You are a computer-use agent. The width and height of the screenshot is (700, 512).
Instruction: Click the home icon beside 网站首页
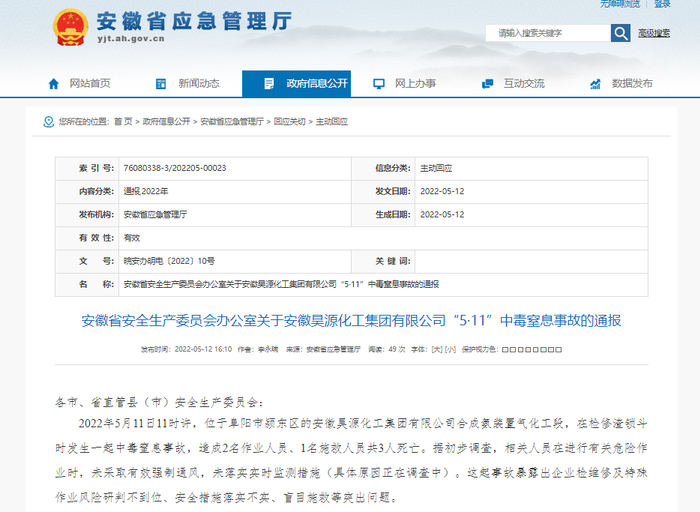[x=53, y=83]
